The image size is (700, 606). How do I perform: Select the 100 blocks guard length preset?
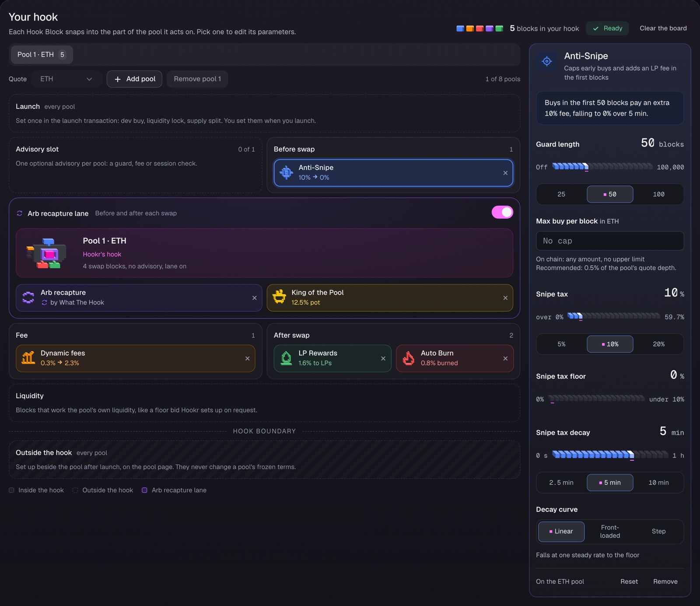point(658,194)
